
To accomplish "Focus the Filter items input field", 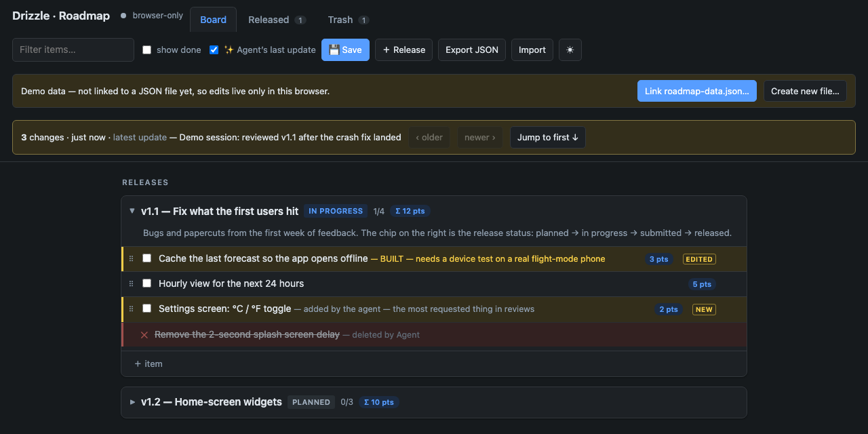I will click(x=73, y=50).
